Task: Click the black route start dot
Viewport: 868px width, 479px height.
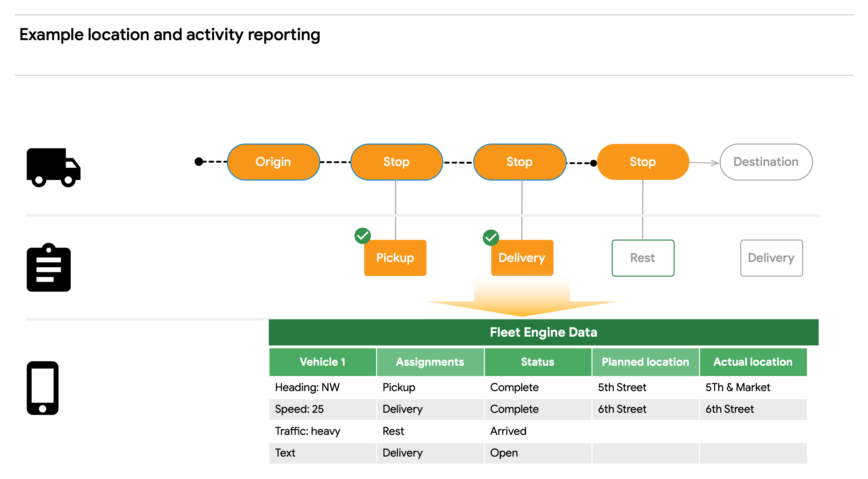Action: click(199, 162)
